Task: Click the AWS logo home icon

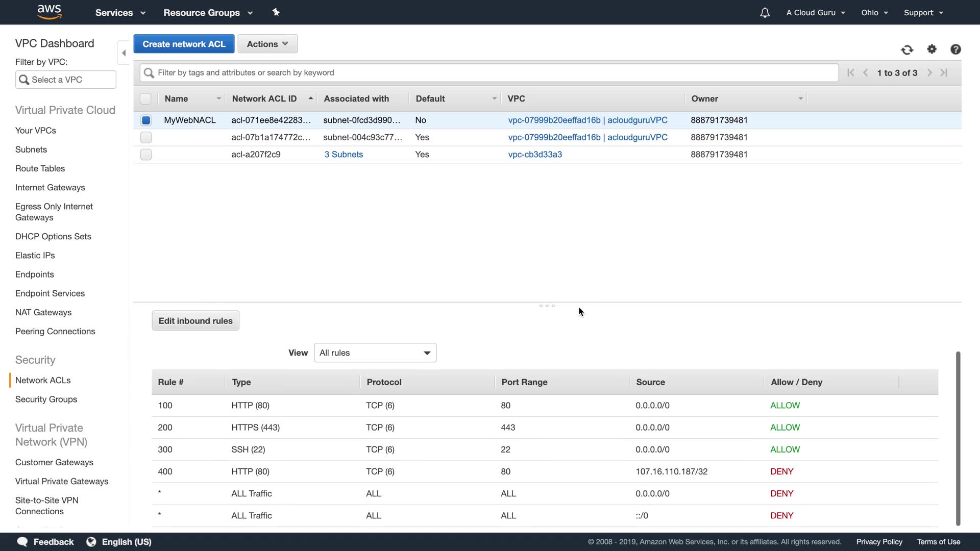Action: pos(50,12)
